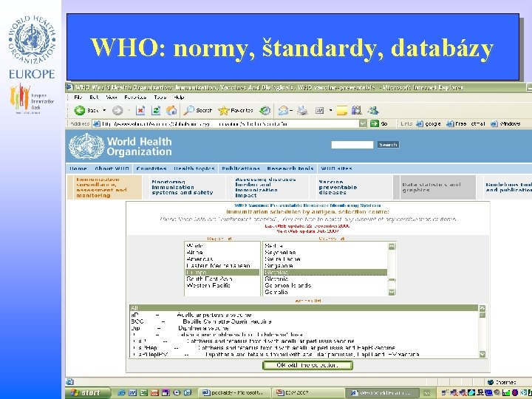This screenshot has width=532, height=399.
Task: Click the World Health Organization logo emblem
Action: point(86,146)
